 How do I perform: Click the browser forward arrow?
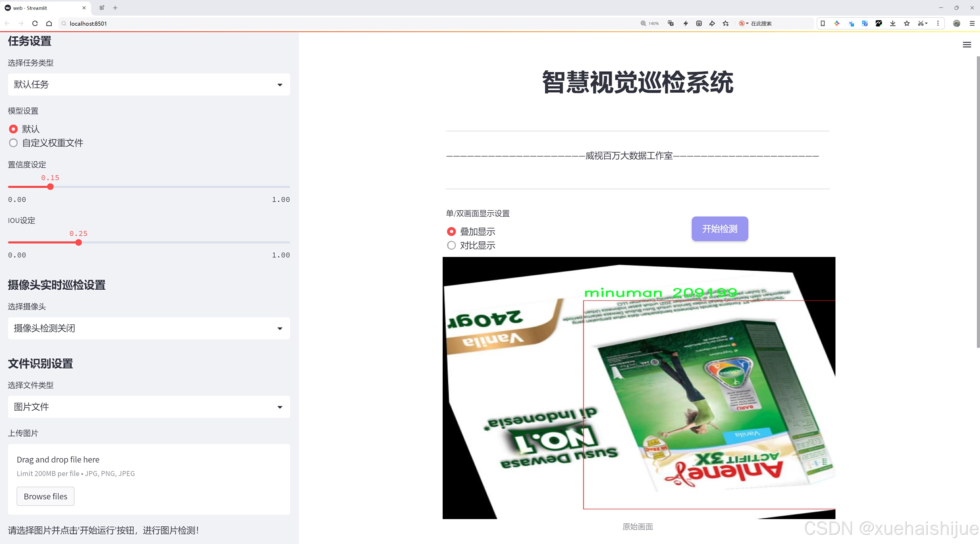tap(21, 23)
